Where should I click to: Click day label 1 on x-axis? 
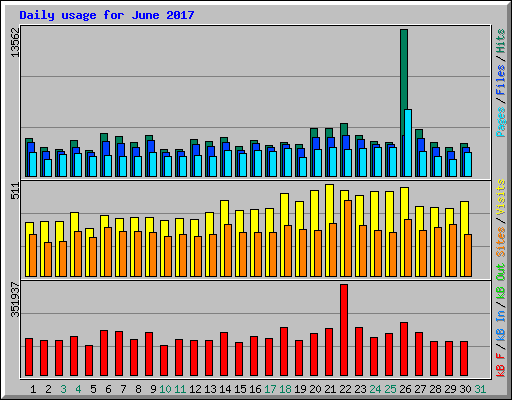coord(33,389)
